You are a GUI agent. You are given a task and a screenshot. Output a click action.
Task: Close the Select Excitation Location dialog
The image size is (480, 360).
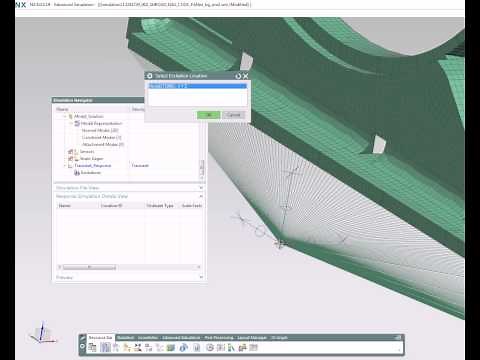[246, 76]
